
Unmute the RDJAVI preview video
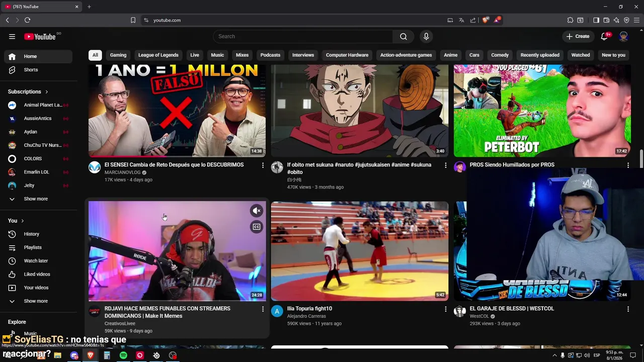click(257, 211)
